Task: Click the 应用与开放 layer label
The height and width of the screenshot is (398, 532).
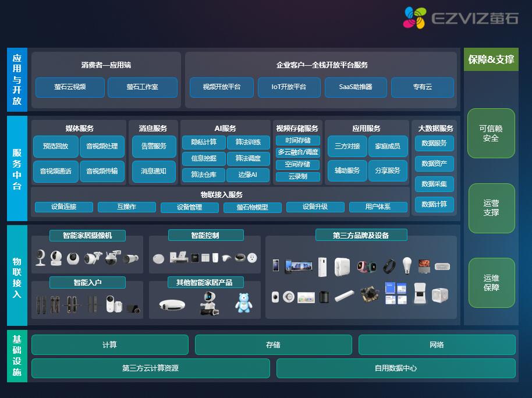Action: coord(17,80)
